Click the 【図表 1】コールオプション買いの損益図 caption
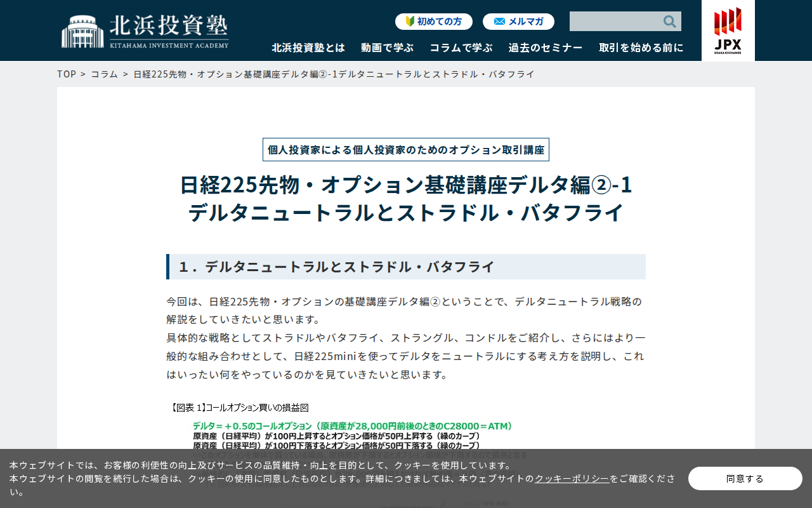The image size is (812, 508). click(x=240, y=408)
